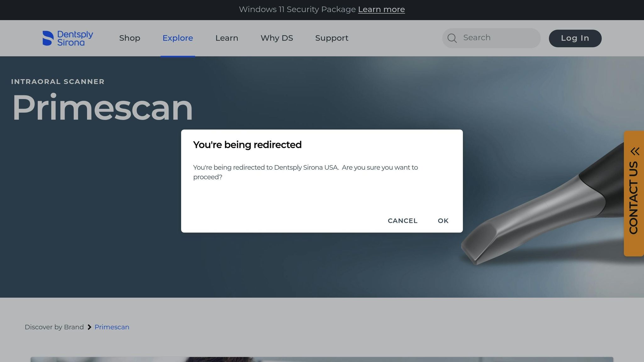The width and height of the screenshot is (644, 362).
Task: Click the search magnifier icon
Action: pyautogui.click(x=452, y=38)
